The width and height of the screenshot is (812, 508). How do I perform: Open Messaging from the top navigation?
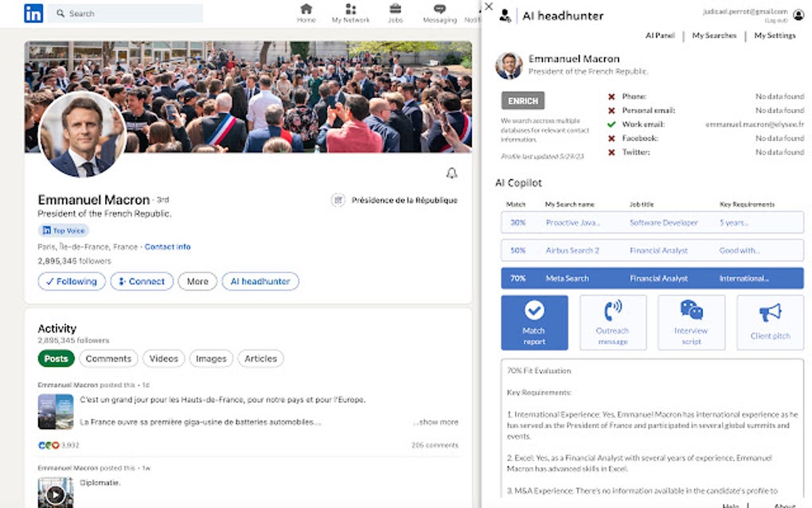pos(439,13)
